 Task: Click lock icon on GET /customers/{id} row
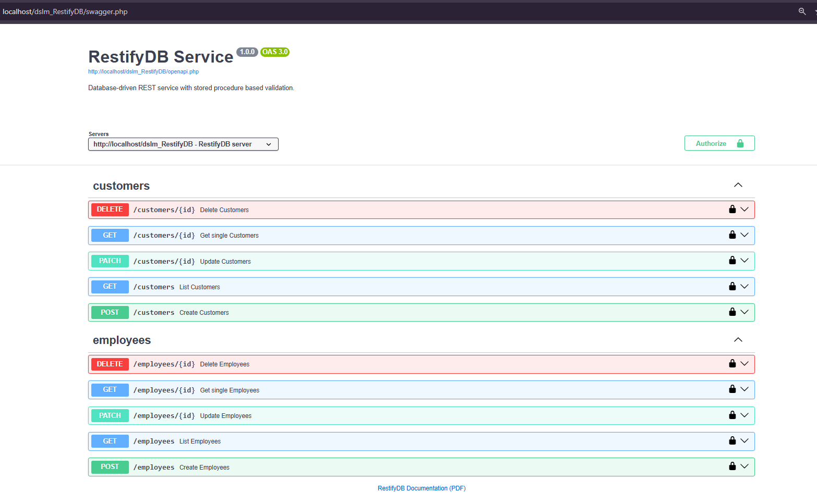[x=732, y=235]
